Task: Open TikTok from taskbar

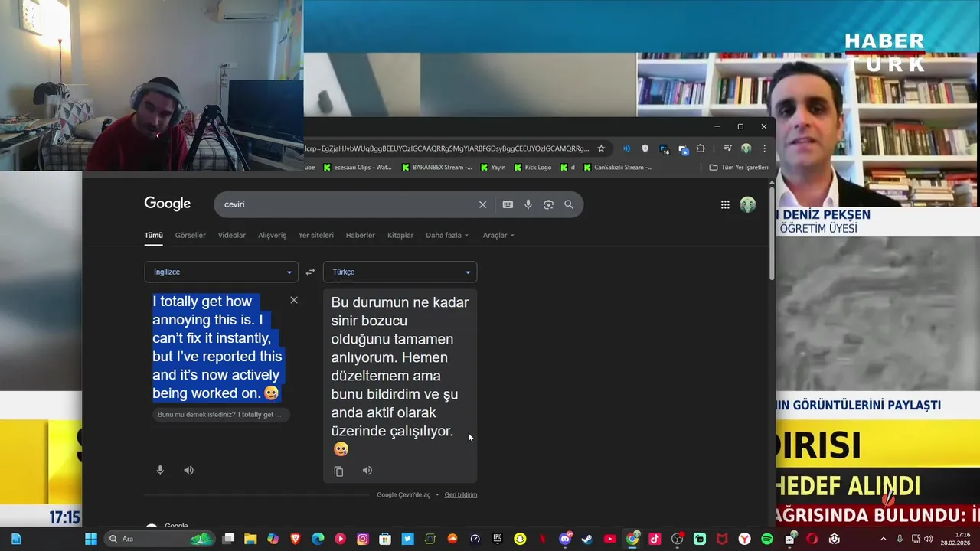Action: [655, 539]
